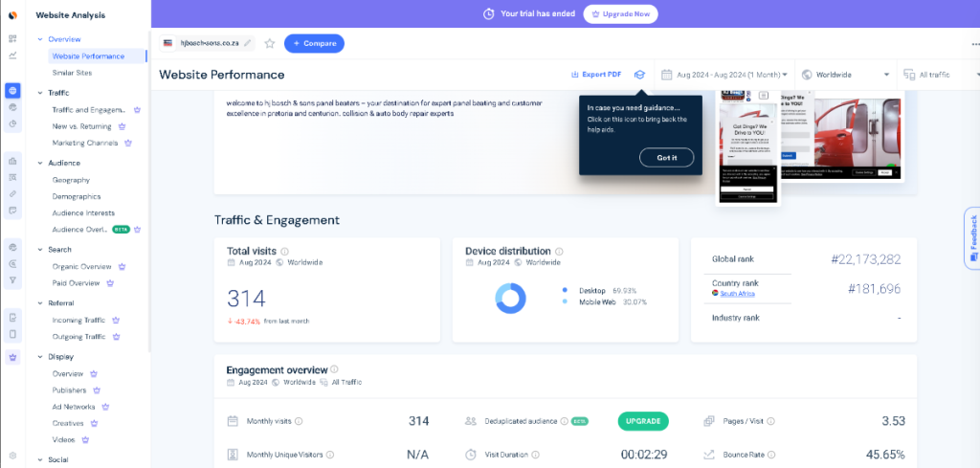Image resolution: width=980 pixels, height=468 pixels.
Task: Open settings gear in the left rail
Action: (12, 456)
